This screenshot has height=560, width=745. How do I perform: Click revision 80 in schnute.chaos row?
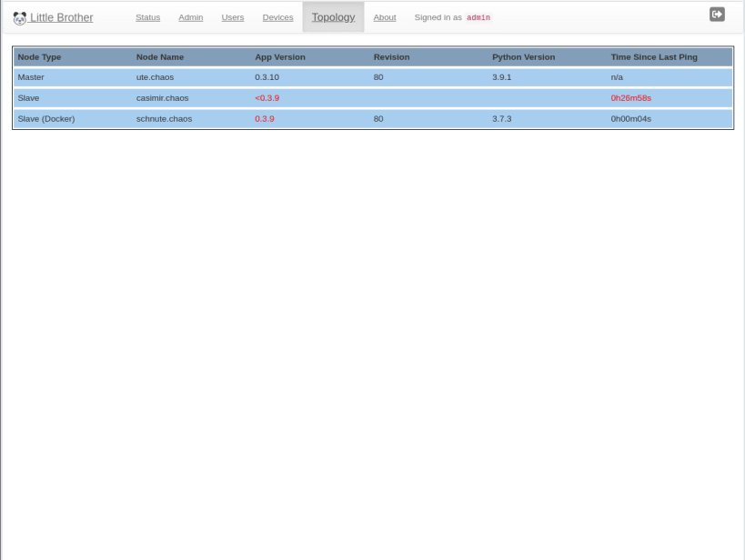click(378, 119)
